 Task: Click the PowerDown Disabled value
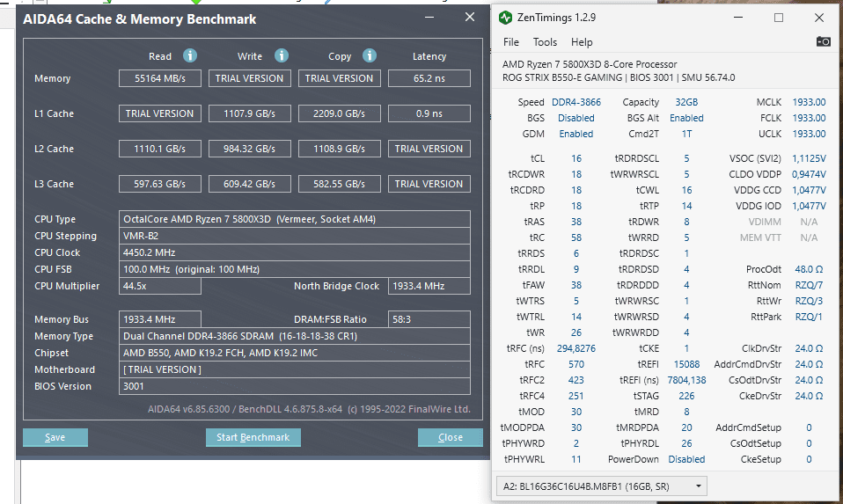click(x=686, y=459)
